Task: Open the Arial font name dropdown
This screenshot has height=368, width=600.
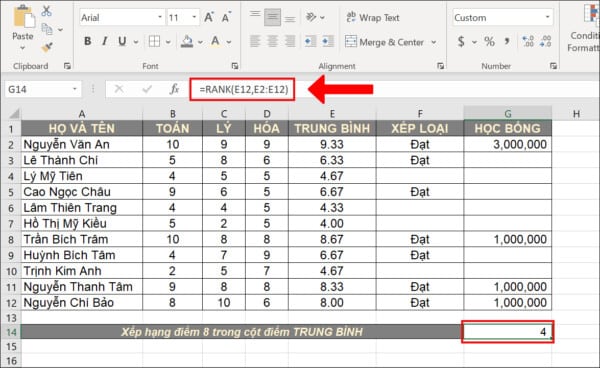Action: coord(160,17)
